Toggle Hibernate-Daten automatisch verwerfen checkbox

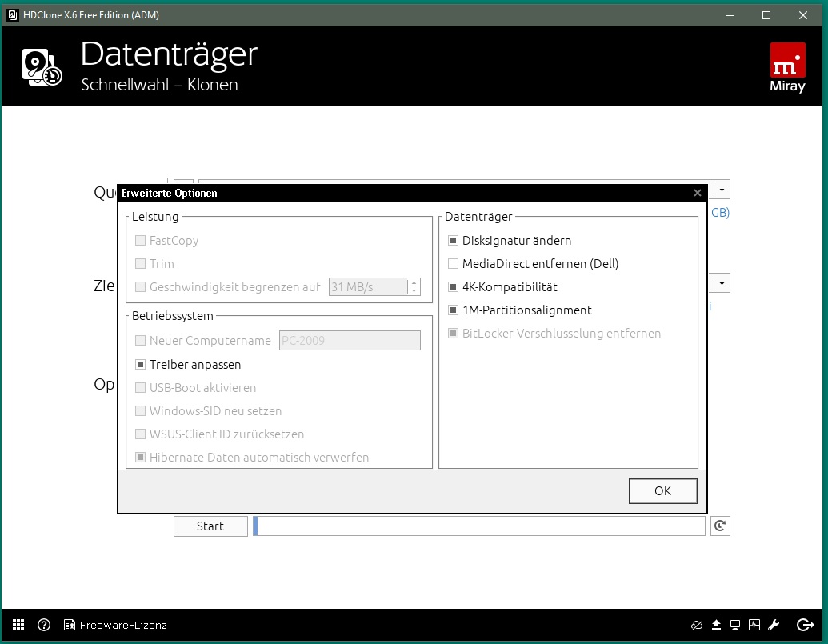[x=141, y=458]
